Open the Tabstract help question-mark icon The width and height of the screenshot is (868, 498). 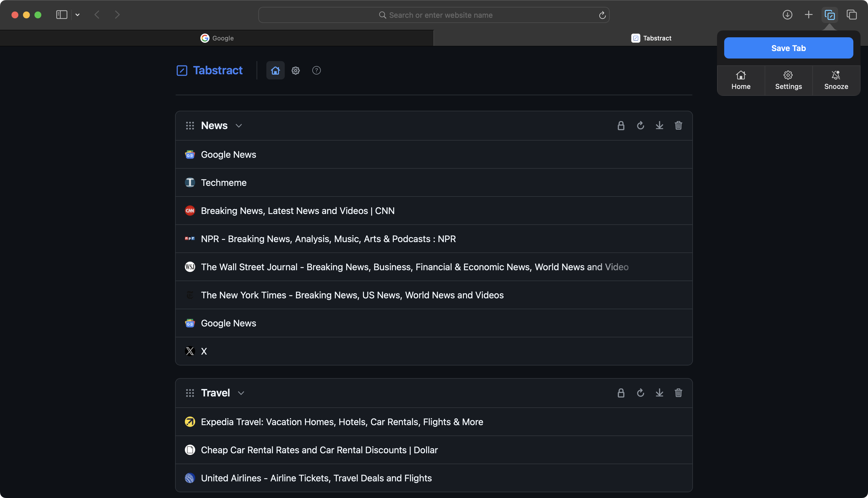click(x=317, y=71)
